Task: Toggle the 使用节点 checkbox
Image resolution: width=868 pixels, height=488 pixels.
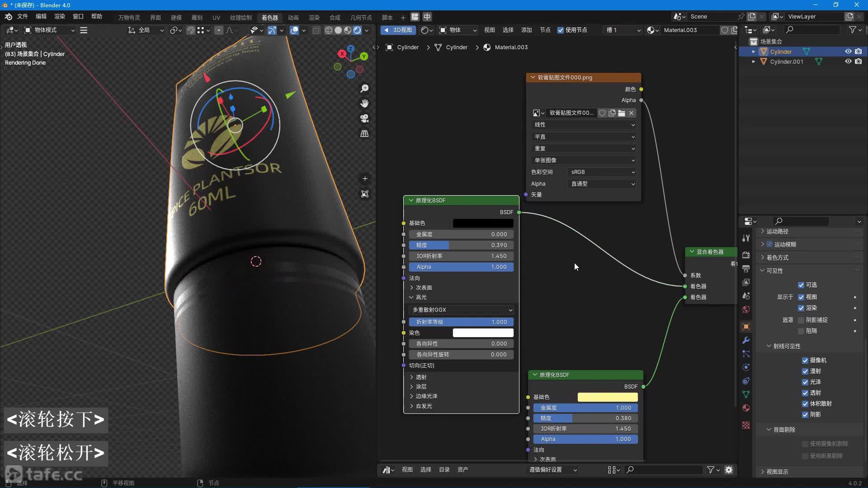Action: [561, 30]
